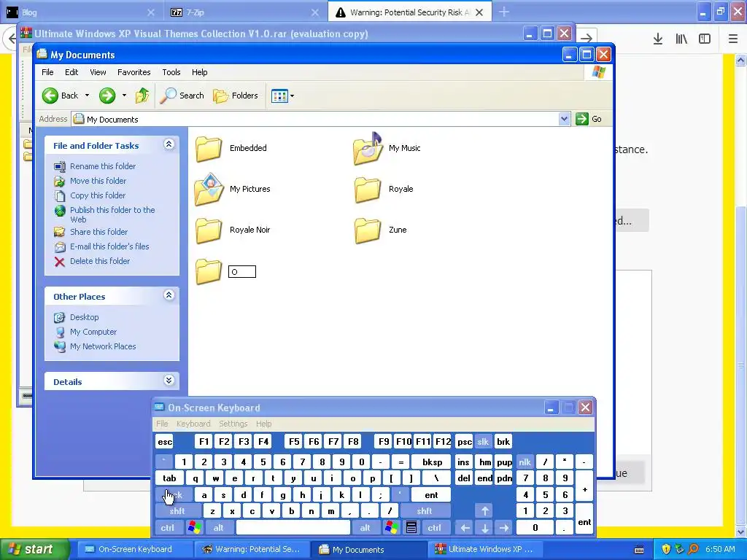Open Firefox downloads arrow icon
747x560 pixels.
[658, 39]
